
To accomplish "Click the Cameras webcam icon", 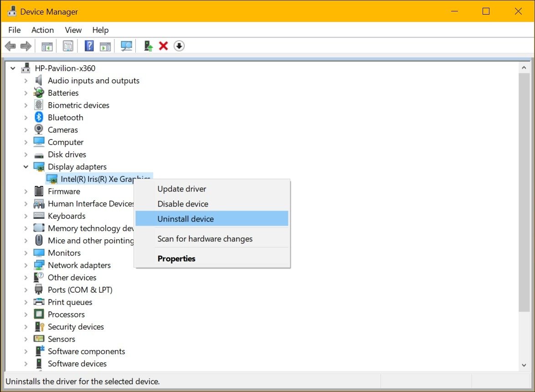I will tap(39, 129).
